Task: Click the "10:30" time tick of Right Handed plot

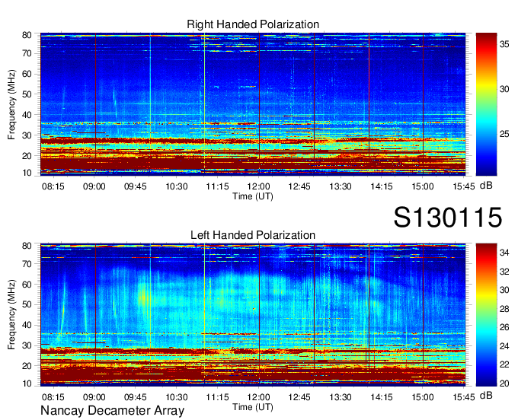Action: (177, 186)
